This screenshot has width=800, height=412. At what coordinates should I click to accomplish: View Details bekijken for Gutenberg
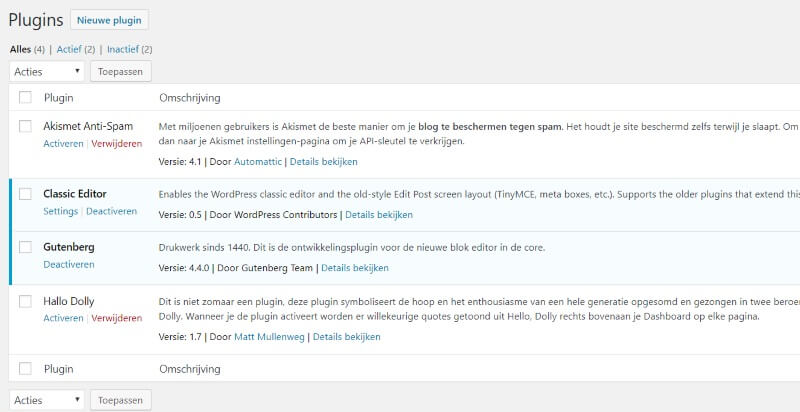click(x=355, y=268)
